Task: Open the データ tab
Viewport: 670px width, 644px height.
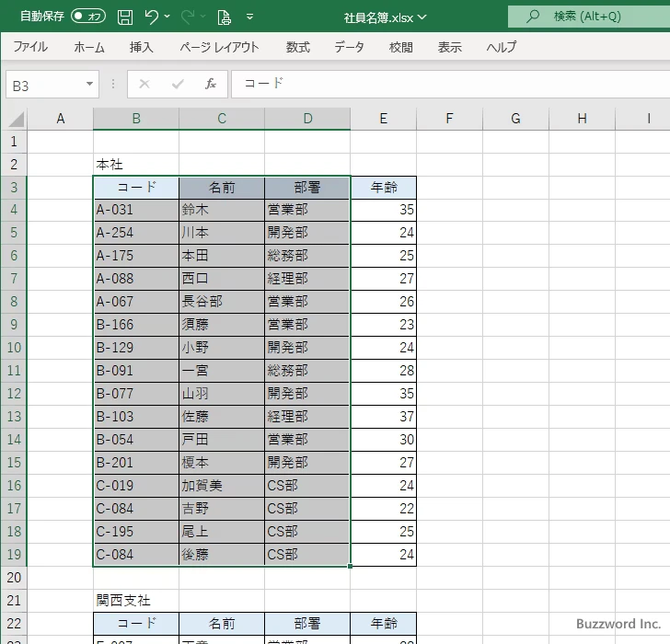Action: tap(349, 47)
